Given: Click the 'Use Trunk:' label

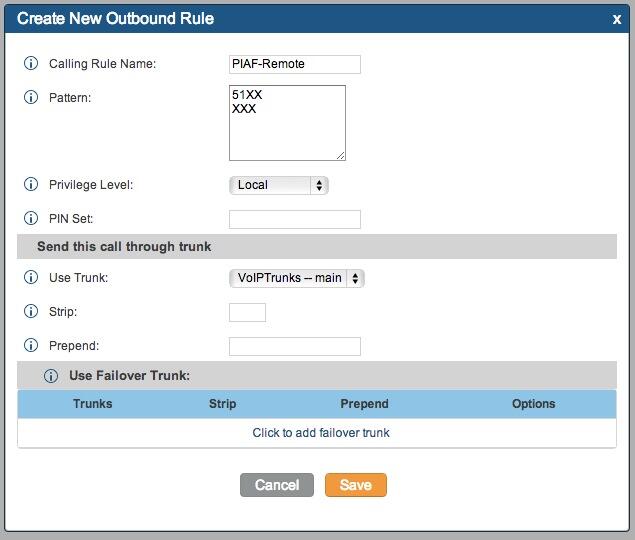Looking at the screenshot, I should coord(79,278).
